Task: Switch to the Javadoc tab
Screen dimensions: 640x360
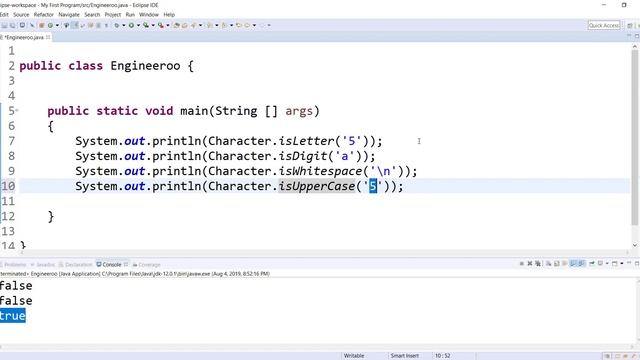Action: [x=43, y=264]
